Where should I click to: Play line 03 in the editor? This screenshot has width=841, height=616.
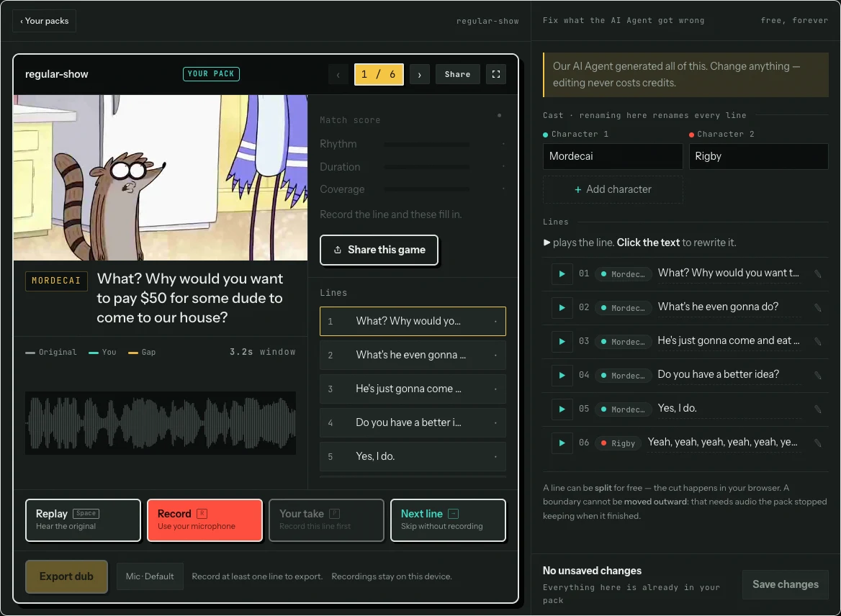coord(562,342)
